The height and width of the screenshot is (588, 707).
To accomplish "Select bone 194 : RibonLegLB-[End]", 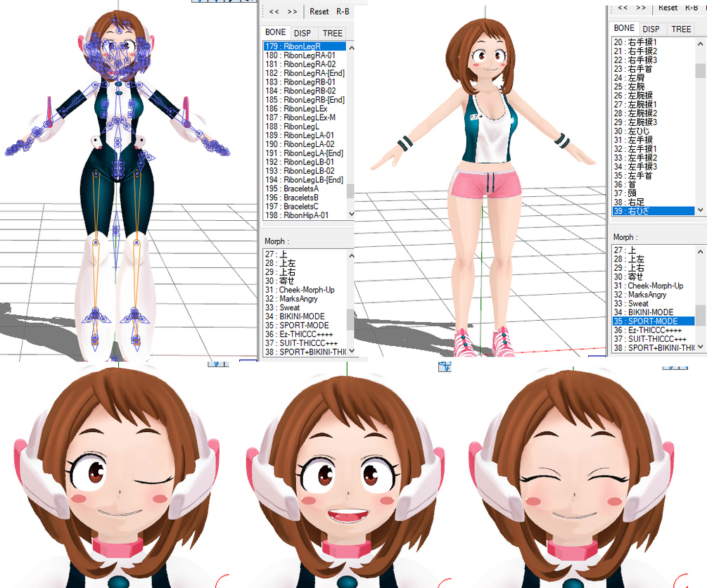I will 305,180.
